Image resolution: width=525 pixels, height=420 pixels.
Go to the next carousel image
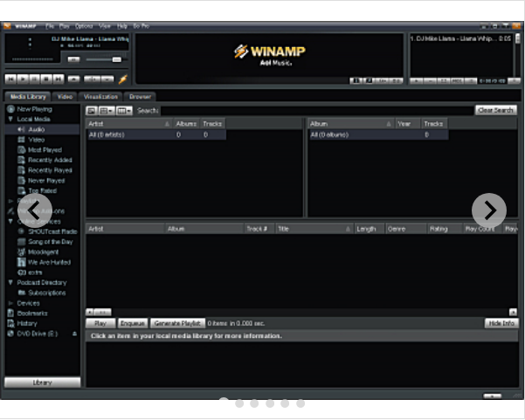coord(489,210)
